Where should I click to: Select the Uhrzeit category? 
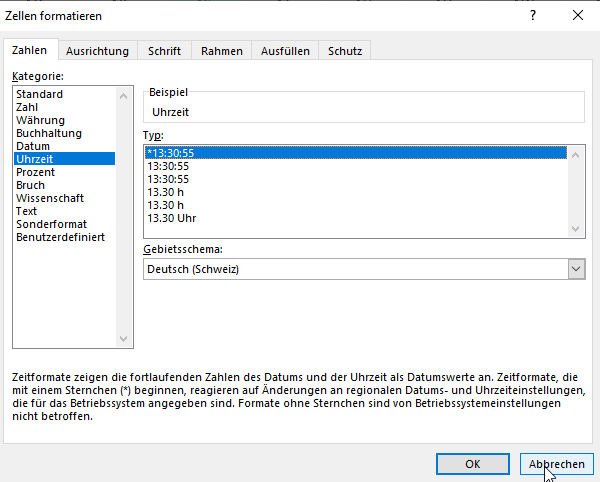click(x=64, y=159)
